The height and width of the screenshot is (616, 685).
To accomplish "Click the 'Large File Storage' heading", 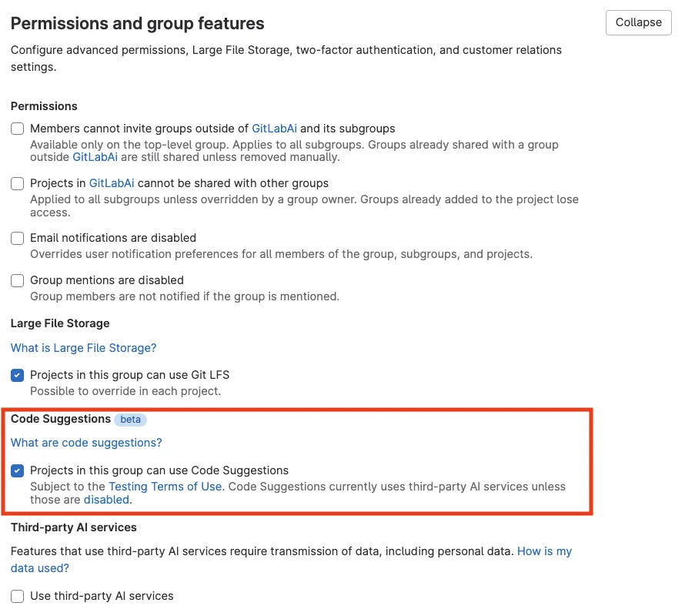I will tap(60, 323).
